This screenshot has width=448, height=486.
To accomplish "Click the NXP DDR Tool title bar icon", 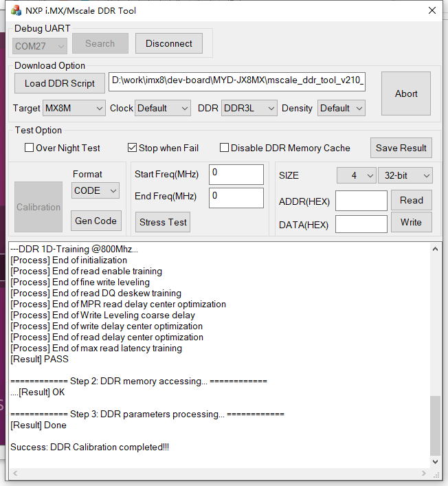I will tap(16, 10).
